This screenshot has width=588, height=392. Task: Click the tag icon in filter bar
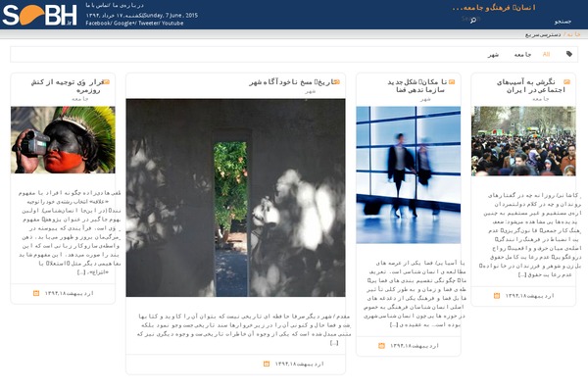point(569,54)
